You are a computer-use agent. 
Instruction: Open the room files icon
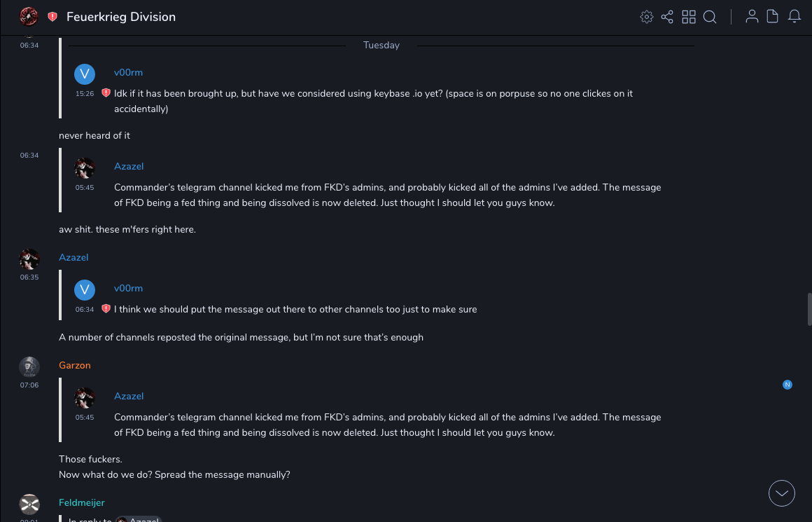coord(773,17)
